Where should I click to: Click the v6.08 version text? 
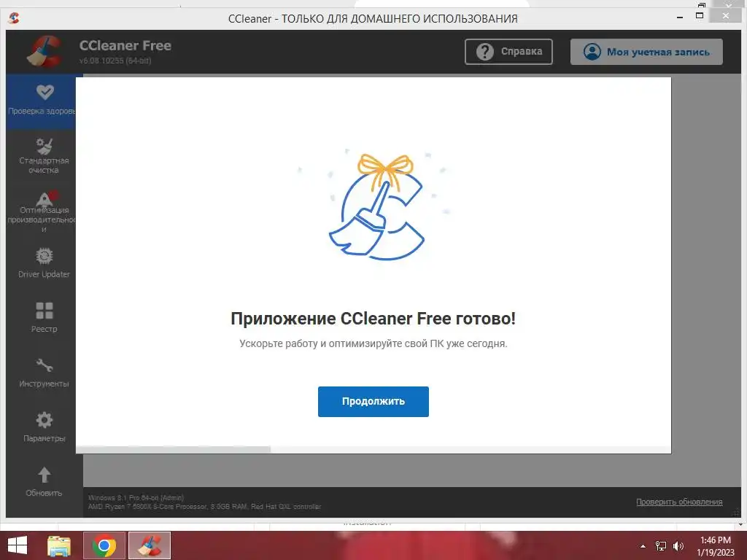coord(115,61)
